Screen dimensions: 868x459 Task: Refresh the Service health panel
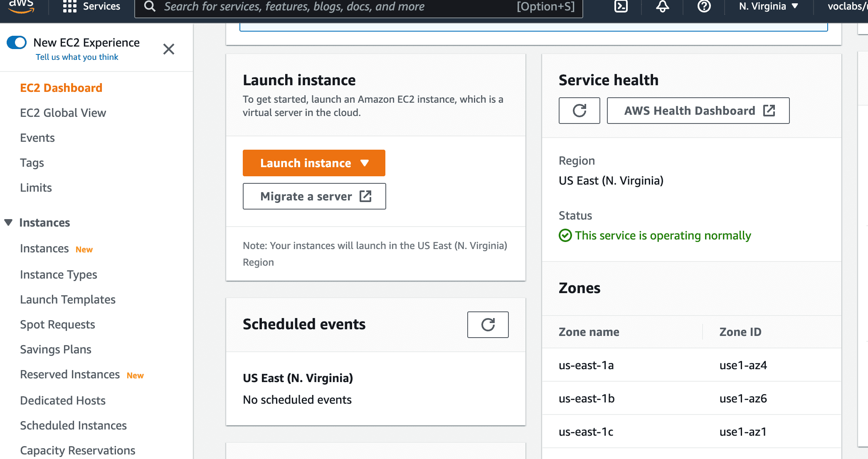coord(579,111)
